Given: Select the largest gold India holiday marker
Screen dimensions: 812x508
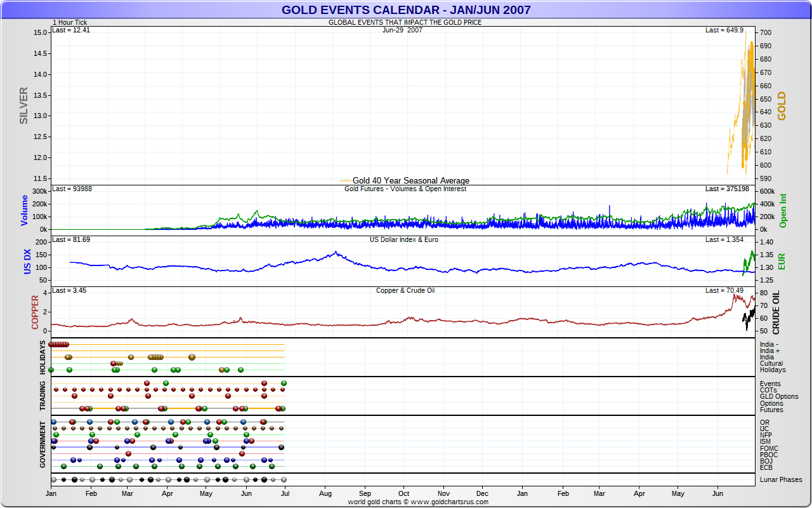Looking at the screenshot, I should [x=192, y=357].
